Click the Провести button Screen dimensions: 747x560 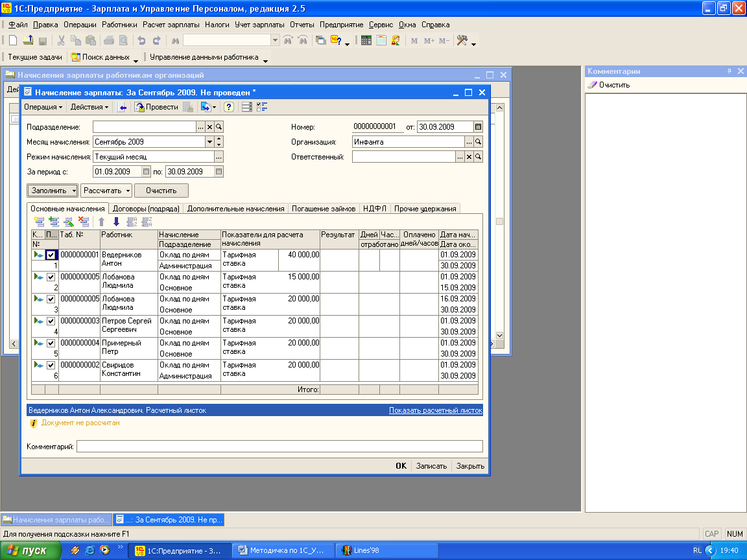pos(157,107)
